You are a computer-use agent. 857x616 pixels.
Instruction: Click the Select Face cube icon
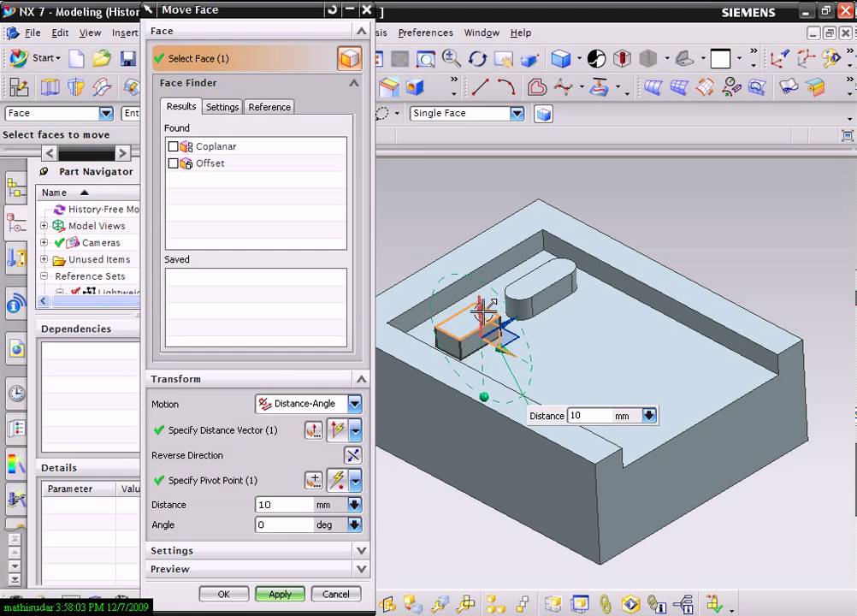(x=349, y=58)
